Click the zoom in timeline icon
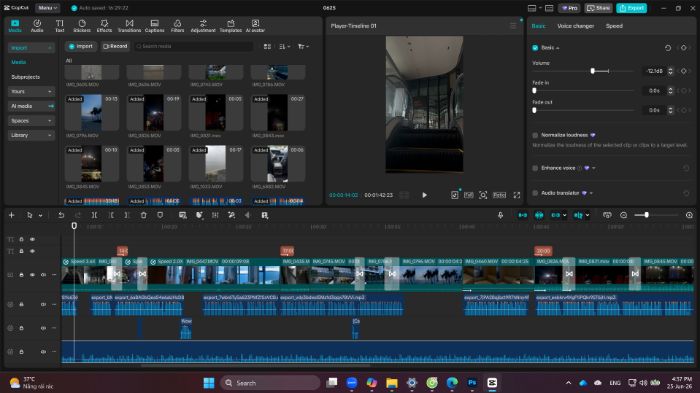700x393 pixels. pos(689,215)
